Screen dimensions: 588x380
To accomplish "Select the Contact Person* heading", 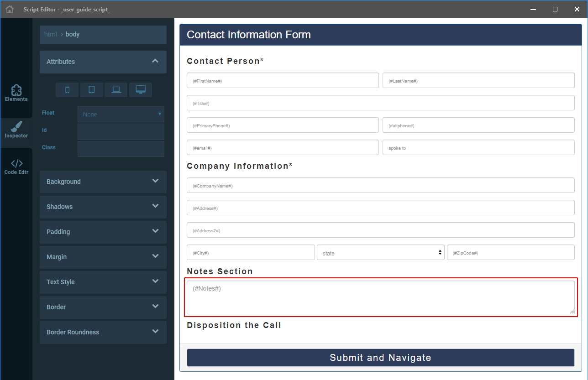I will pos(225,61).
